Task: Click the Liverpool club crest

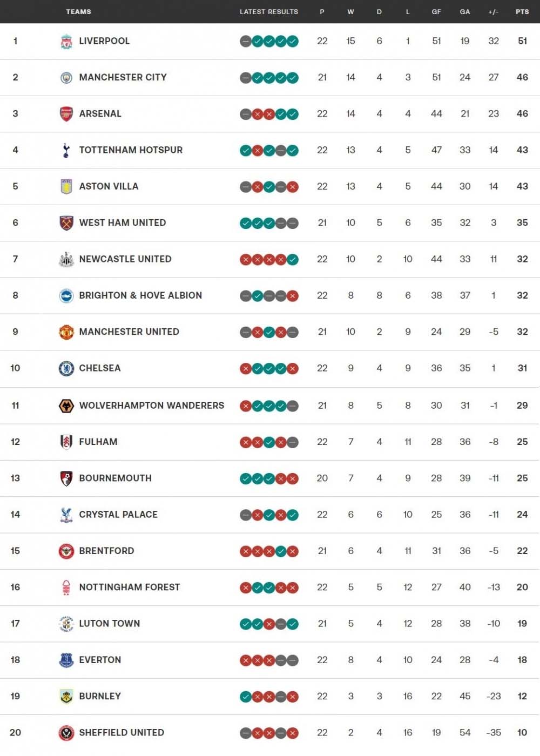Action: tap(66, 42)
